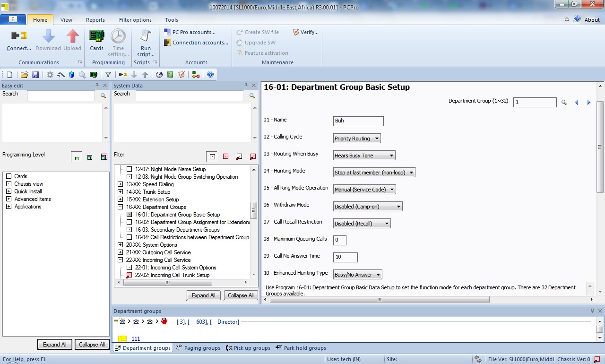Click the blue cube toolbar icon

point(72,75)
